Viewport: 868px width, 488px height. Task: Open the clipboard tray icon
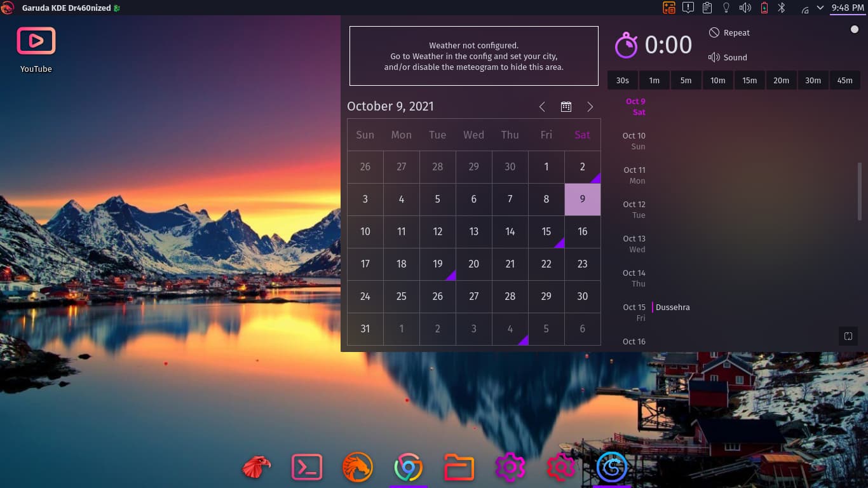(x=707, y=8)
